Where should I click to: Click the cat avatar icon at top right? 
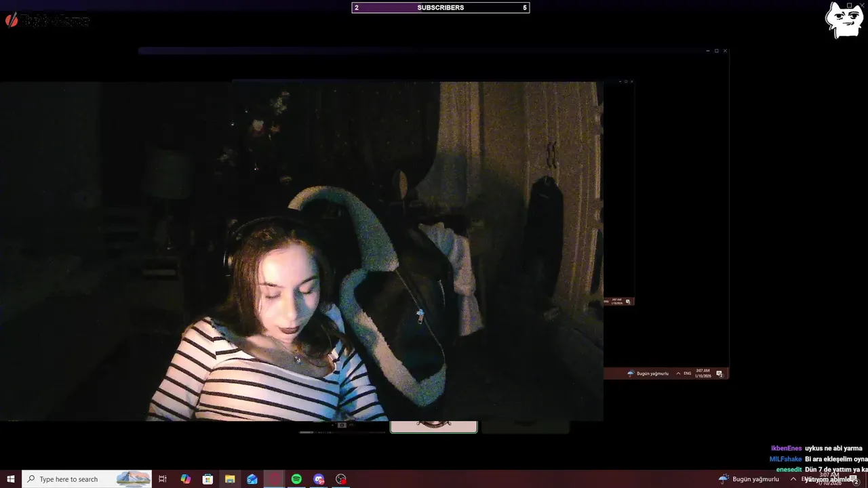click(x=844, y=20)
